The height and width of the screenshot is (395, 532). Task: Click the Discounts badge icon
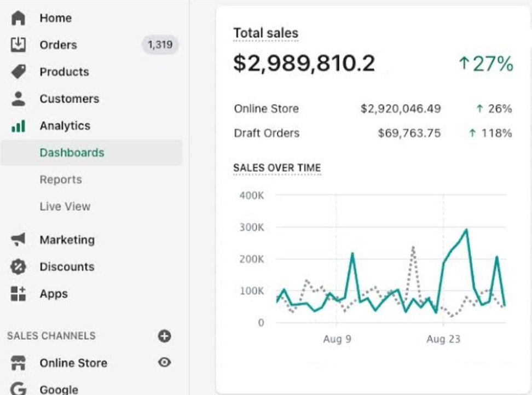18,266
